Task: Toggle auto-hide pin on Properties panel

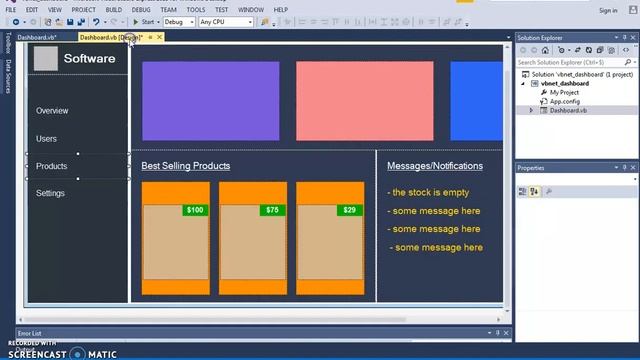Action: (624, 168)
